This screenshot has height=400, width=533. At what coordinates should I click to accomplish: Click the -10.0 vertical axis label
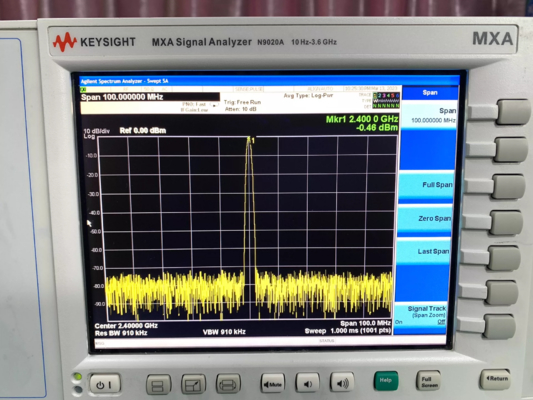coord(91,156)
